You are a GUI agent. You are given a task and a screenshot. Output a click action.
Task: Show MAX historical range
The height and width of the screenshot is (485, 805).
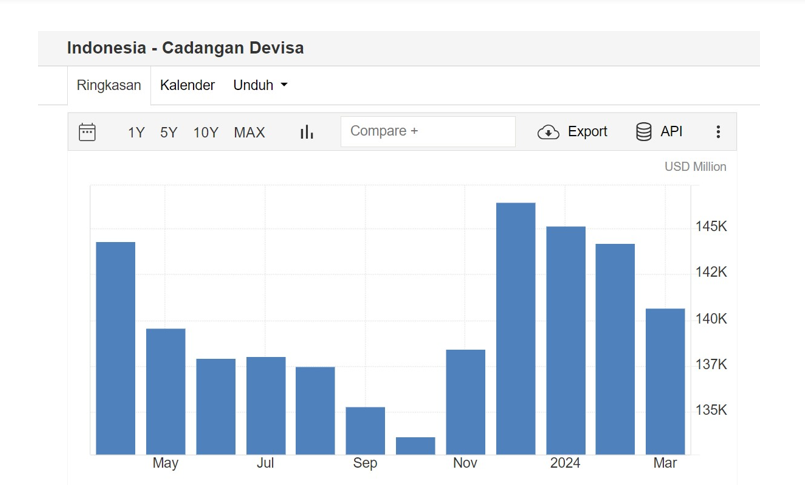[249, 132]
